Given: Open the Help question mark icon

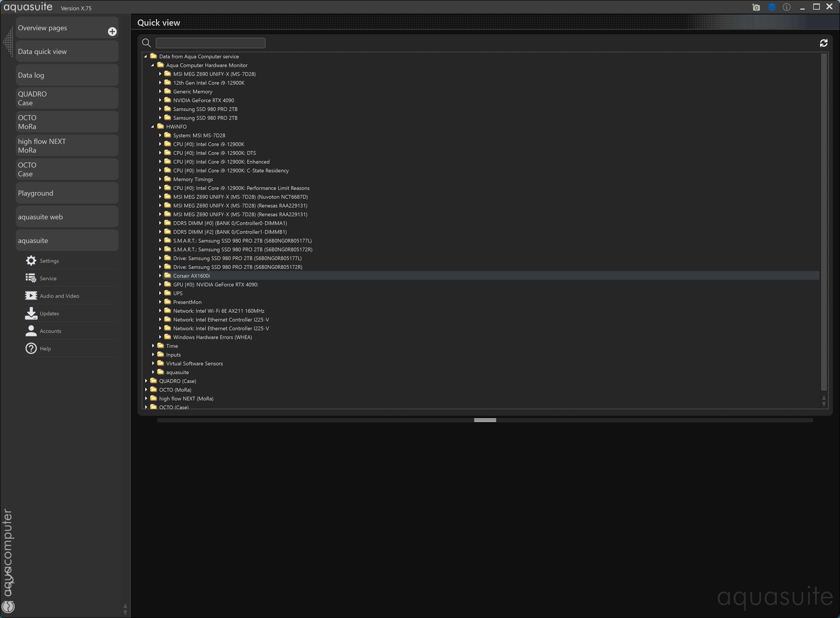Looking at the screenshot, I should pos(31,348).
